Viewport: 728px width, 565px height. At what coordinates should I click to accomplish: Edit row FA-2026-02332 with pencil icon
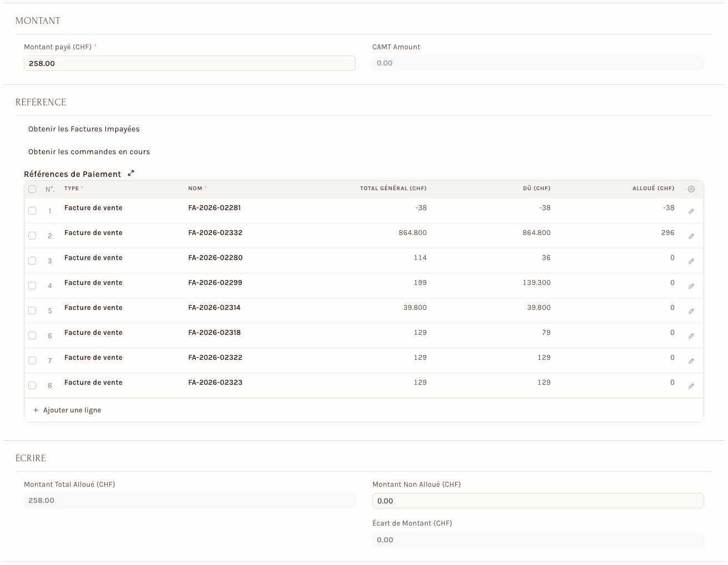(x=691, y=236)
